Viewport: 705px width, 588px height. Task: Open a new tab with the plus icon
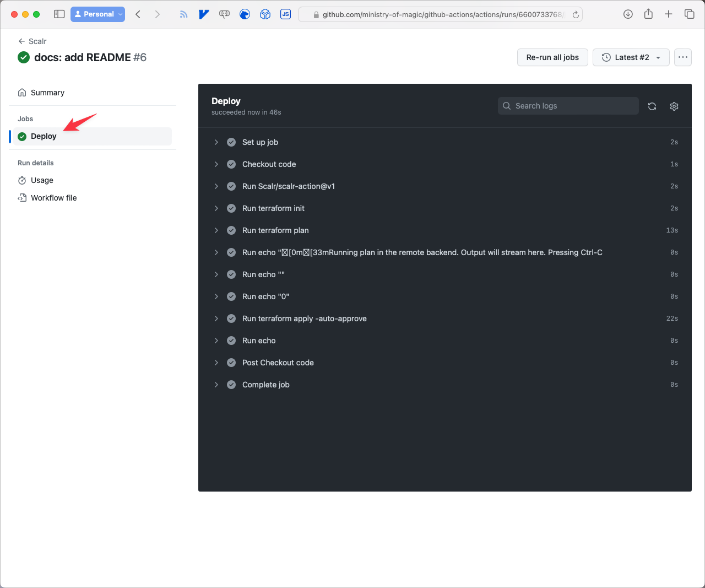click(x=669, y=14)
